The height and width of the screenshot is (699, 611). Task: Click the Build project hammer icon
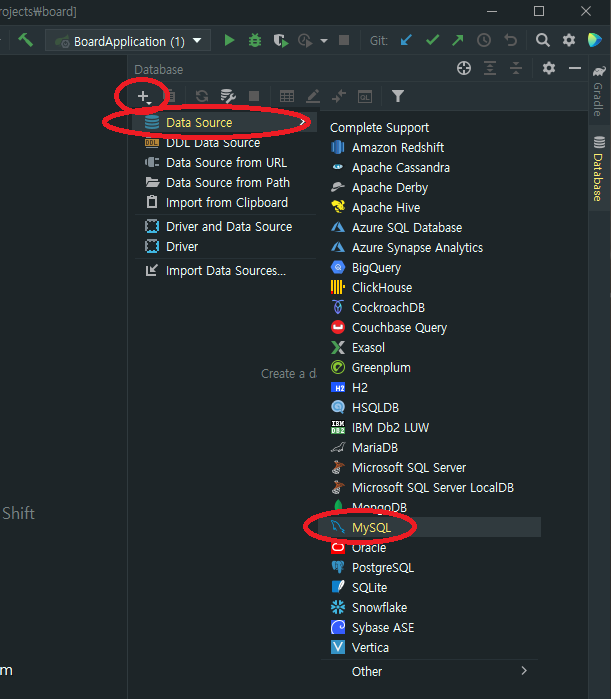tap(25, 41)
